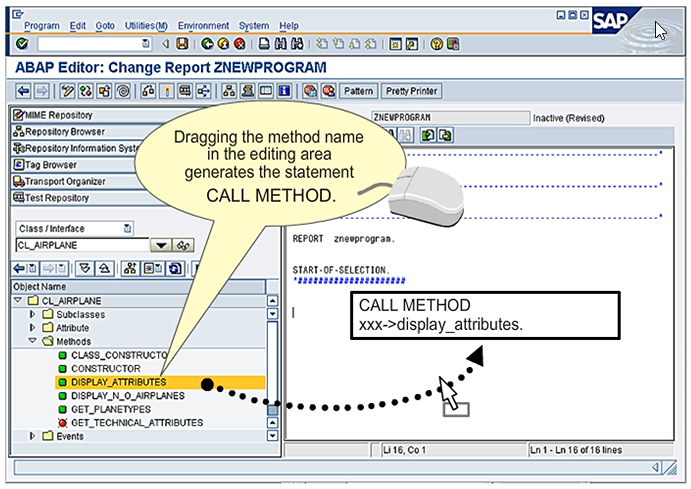
Task: Click the display object glasses icon beside CL_AIRPLANE
Action: pyautogui.click(x=183, y=245)
